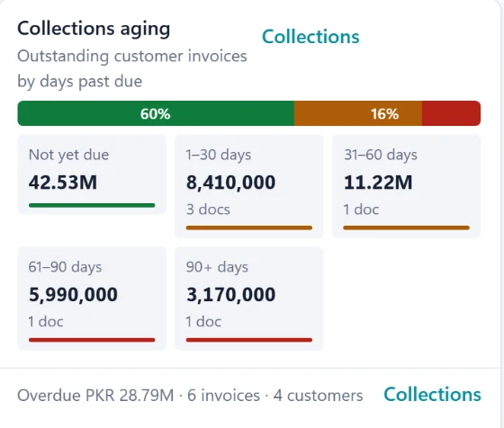Click the 'Outstanding customer invoices' subtitle
The width and height of the screenshot is (504, 428).
(132, 56)
